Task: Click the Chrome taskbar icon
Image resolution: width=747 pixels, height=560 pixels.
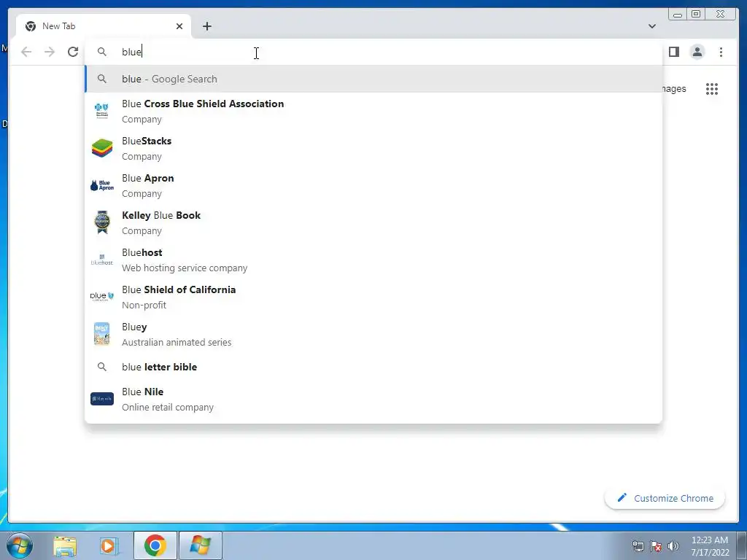Action: (x=155, y=545)
